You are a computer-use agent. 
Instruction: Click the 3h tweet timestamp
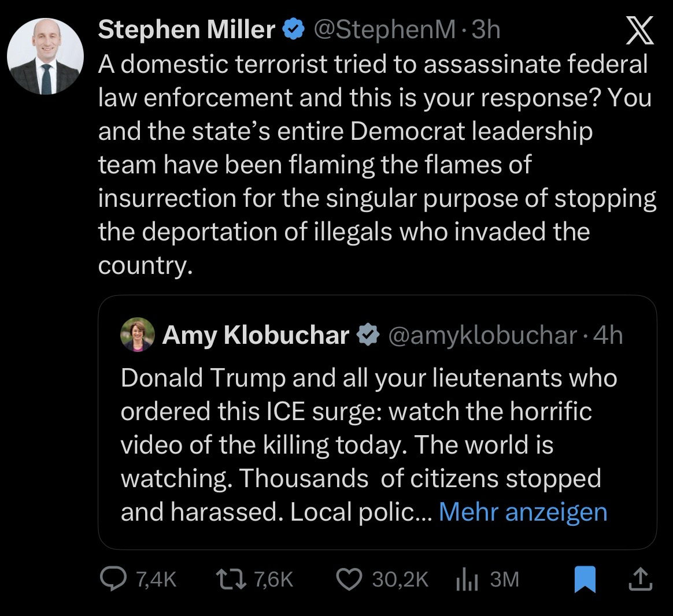485,30
